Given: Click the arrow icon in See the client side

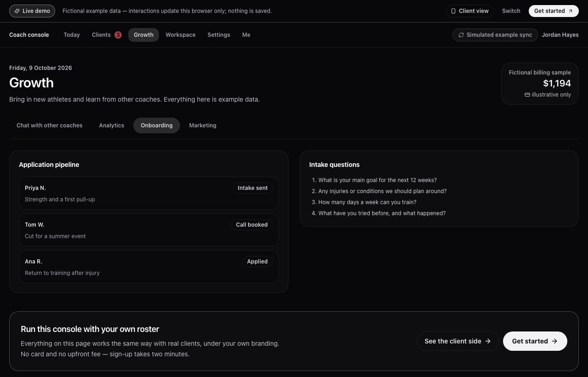Looking at the screenshot, I should click(488, 341).
